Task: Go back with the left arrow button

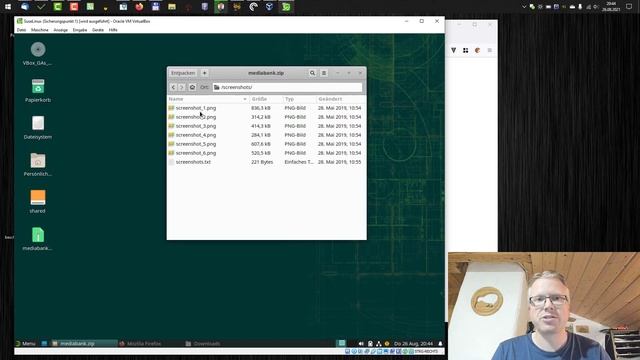Action: [x=173, y=87]
